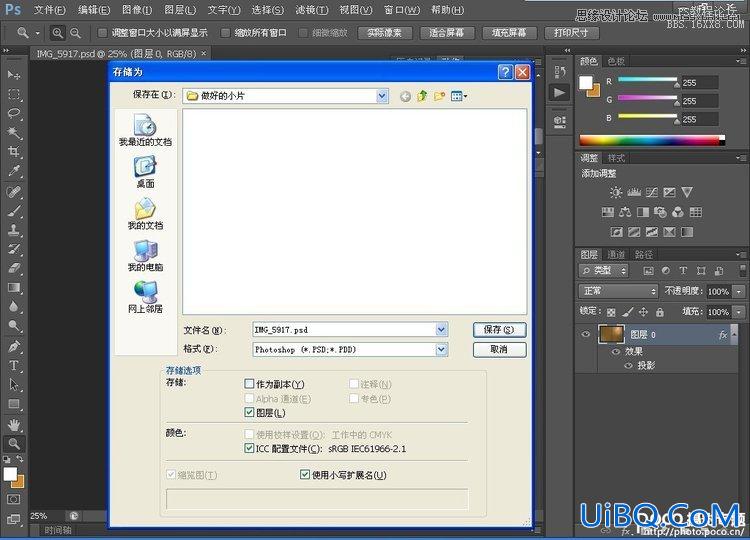Toggle 投影 effect visibility eye
Image resolution: width=750 pixels, height=540 pixels.
[x=629, y=366]
